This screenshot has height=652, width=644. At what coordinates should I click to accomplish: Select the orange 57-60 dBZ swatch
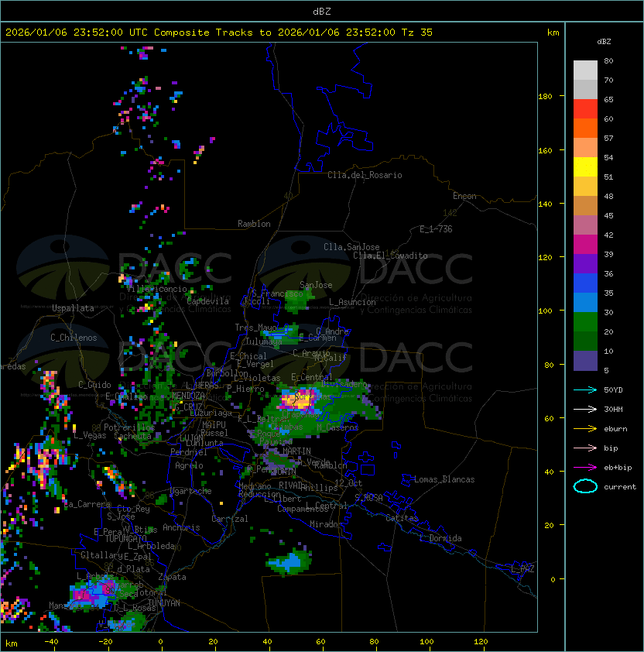(585, 129)
